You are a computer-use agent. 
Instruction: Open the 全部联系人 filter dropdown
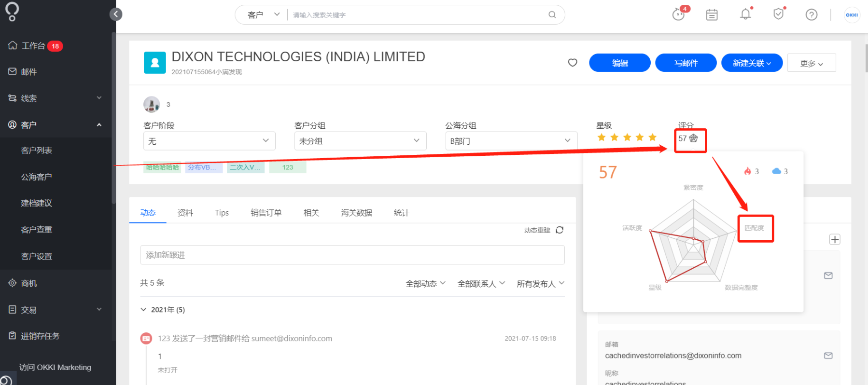481,284
